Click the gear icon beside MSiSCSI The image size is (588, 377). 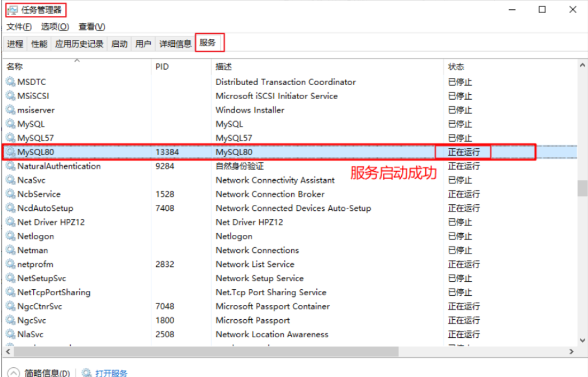(x=10, y=96)
